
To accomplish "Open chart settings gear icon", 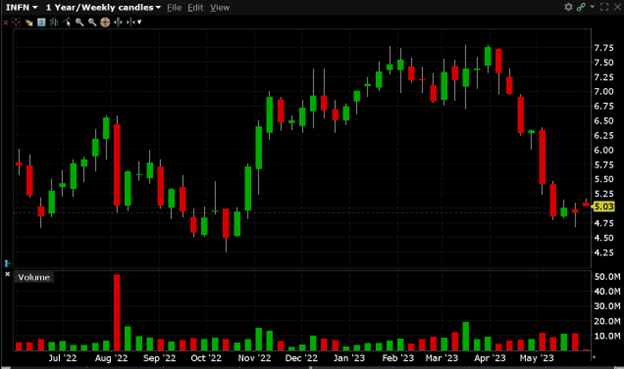I will click(x=568, y=7).
